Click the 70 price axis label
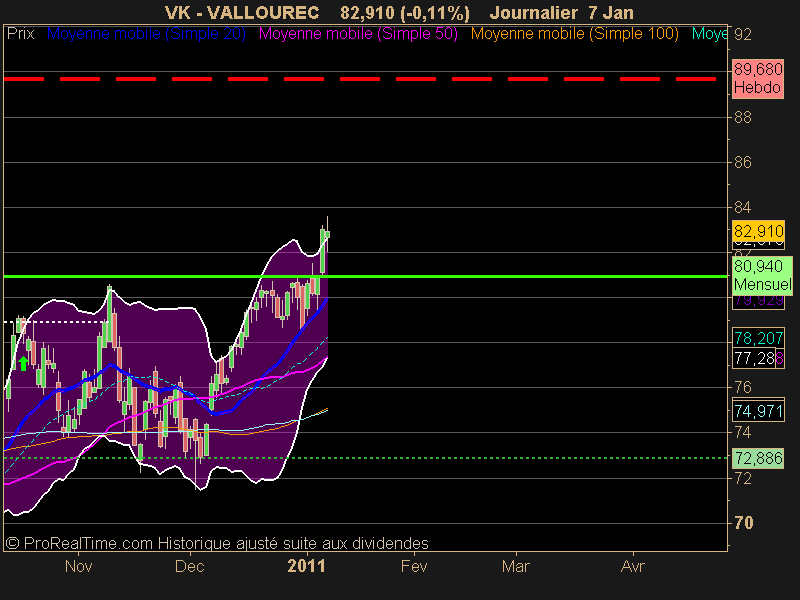Image resolution: width=800 pixels, height=600 pixels. coord(743,523)
